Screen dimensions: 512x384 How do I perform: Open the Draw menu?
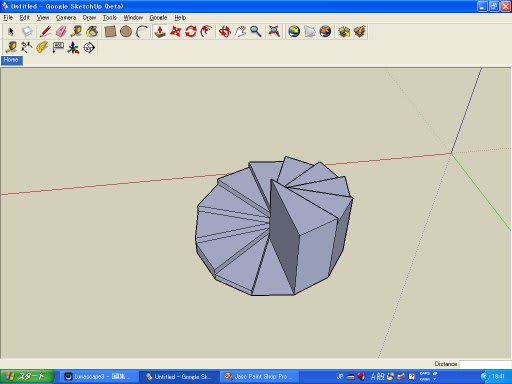coord(89,18)
